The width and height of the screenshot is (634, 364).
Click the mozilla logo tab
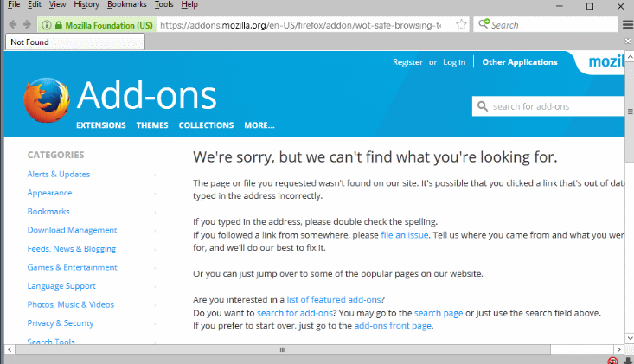[x=605, y=61]
